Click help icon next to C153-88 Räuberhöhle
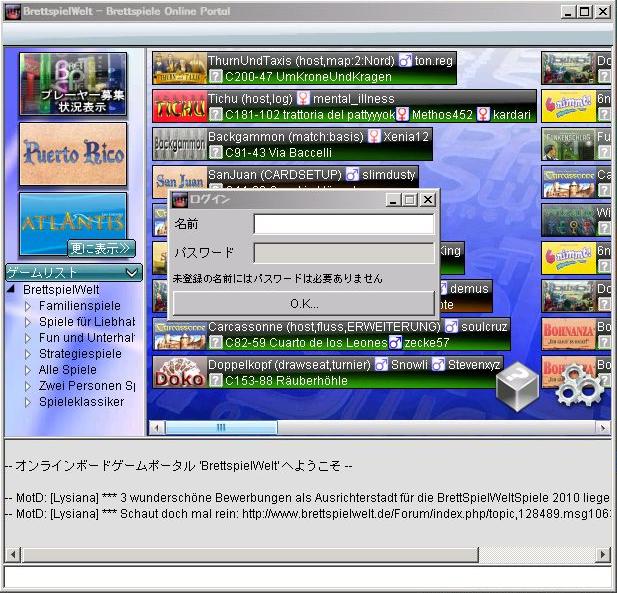Screen dimensions: 617x593 pos(215,381)
